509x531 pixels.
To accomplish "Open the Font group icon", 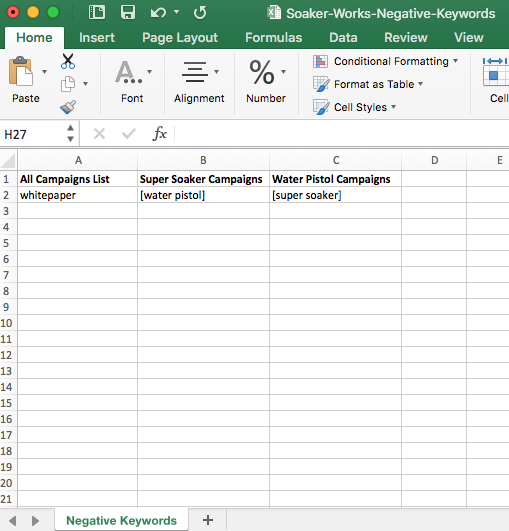I will [129, 72].
